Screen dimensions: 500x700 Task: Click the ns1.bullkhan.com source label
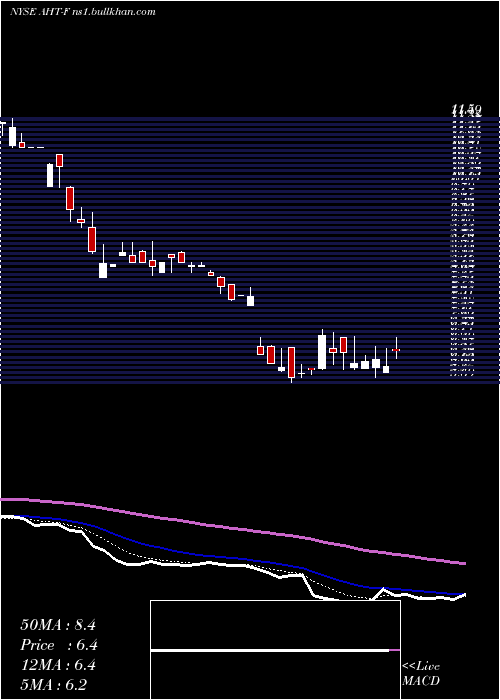click(x=113, y=12)
